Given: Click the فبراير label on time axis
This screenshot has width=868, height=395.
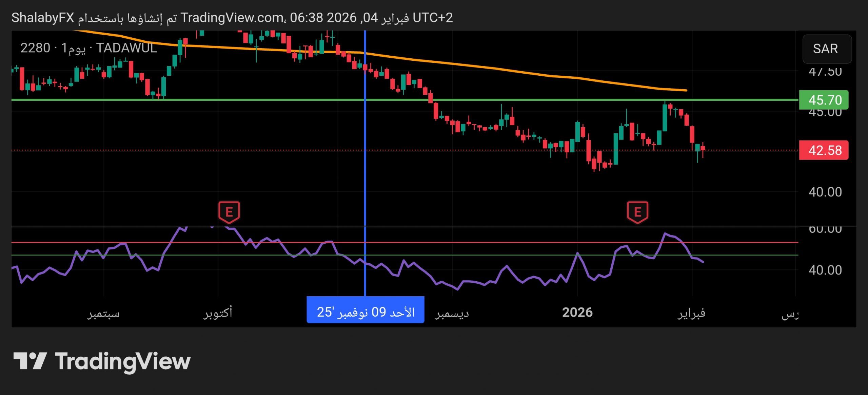Looking at the screenshot, I should click(x=691, y=312).
